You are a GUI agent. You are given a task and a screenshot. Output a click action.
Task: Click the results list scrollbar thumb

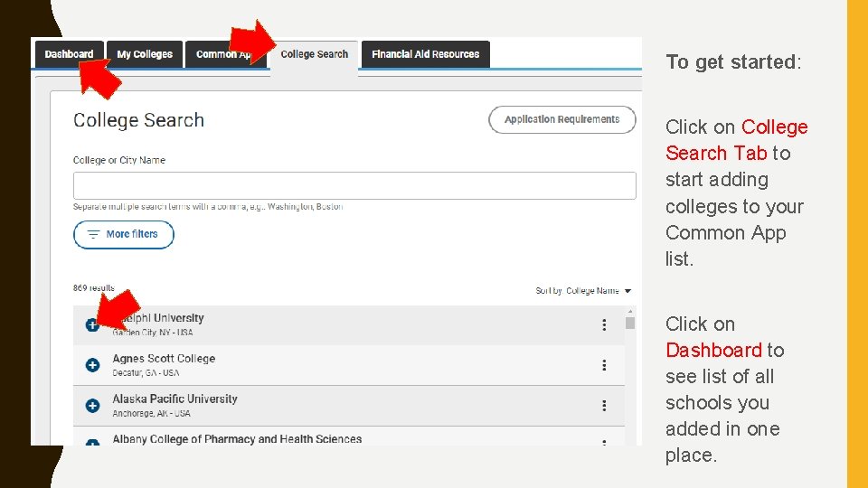(x=630, y=324)
